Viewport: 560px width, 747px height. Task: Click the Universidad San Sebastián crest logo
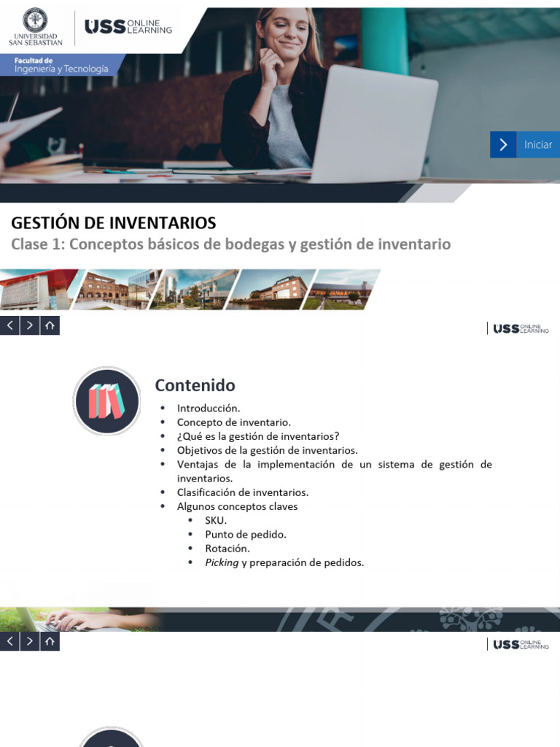point(35,27)
